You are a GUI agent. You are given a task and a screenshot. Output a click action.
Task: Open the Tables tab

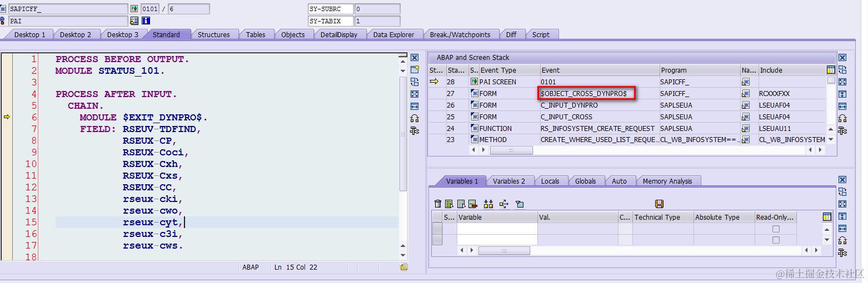tap(256, 34)
